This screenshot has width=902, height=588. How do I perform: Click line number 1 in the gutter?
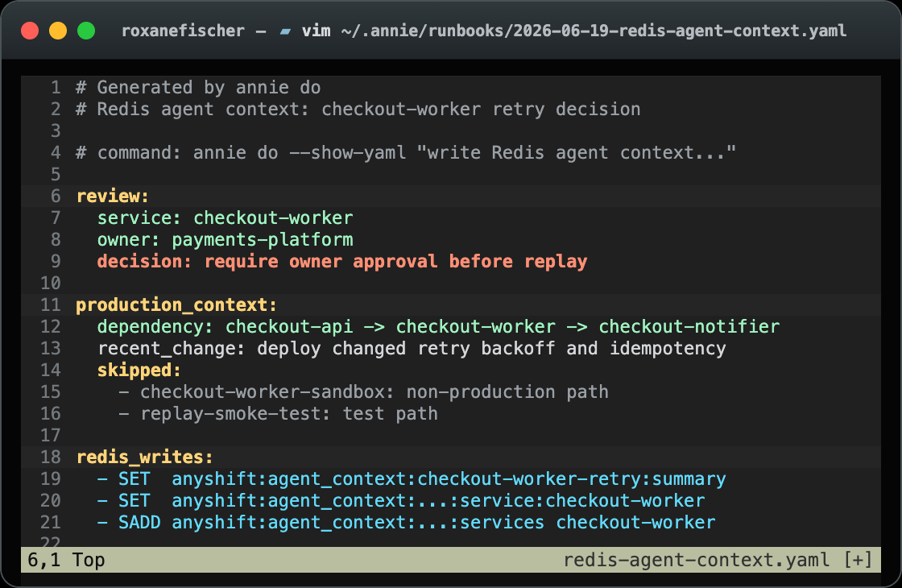click(56, 88)
